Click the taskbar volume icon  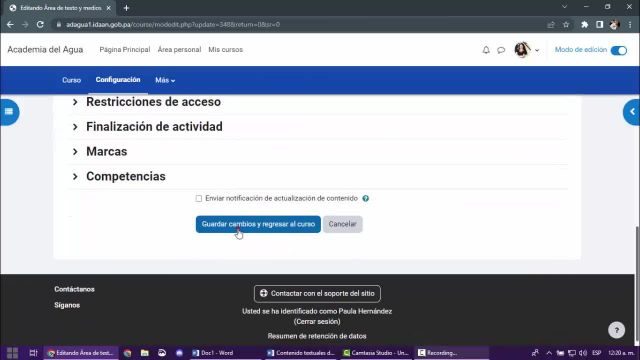coord(583,353)
